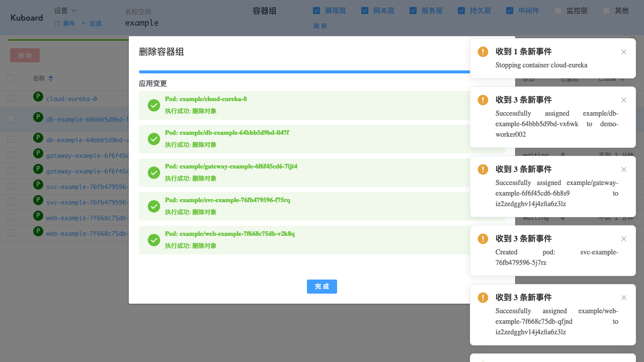Click the sort arrows beside 名称 column header
644x362 pixels.
(x=52, y=78)
